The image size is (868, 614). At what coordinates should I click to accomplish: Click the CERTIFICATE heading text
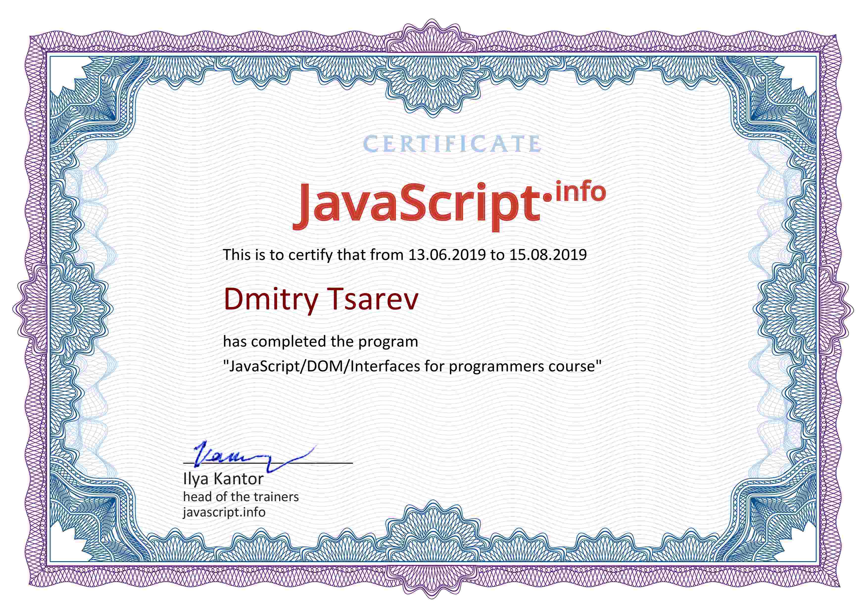point(452,144)
